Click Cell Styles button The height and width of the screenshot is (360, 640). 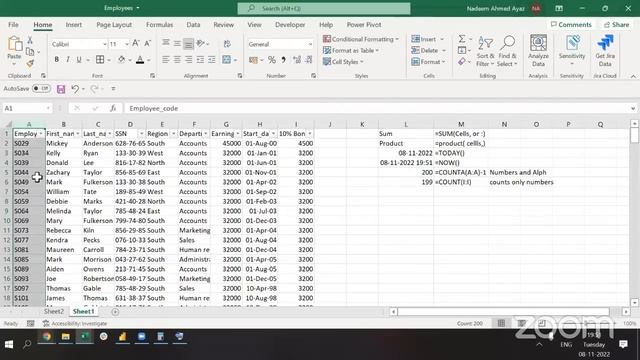(x=343, y=62)
